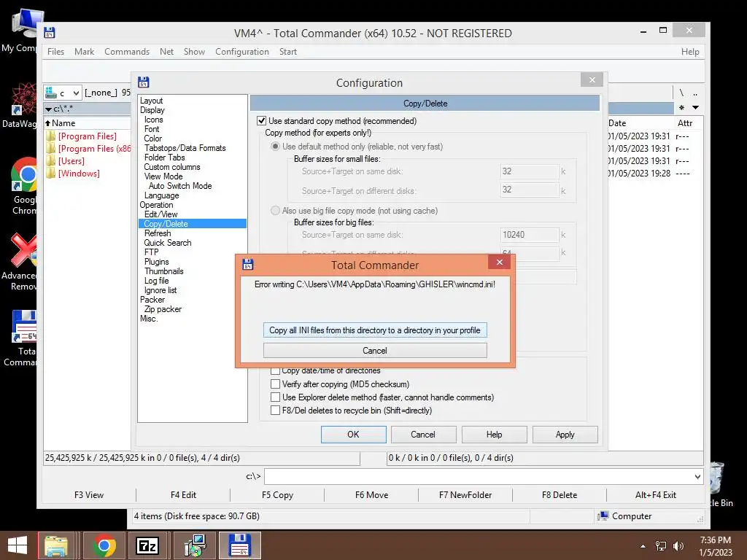Toggle Copy date/time of directories checkbox
The width and height of the screenshot is (747, 560).
[x=275, y=370]
